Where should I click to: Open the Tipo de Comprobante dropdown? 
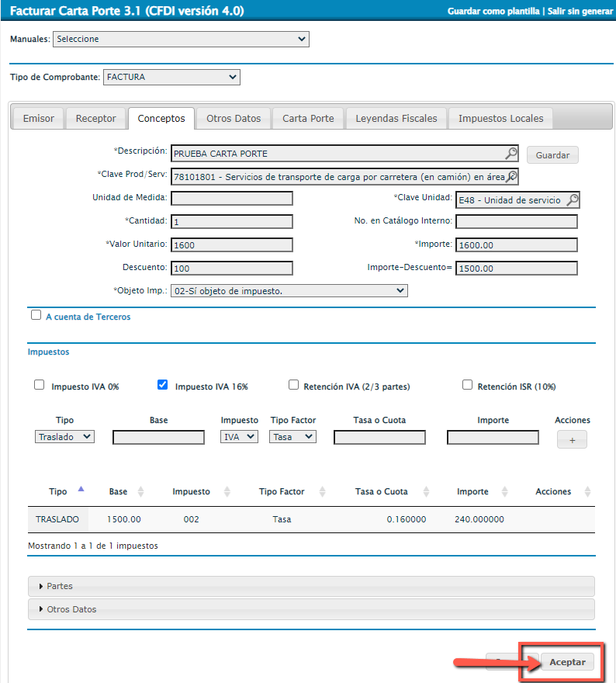[x=171, y=77]
